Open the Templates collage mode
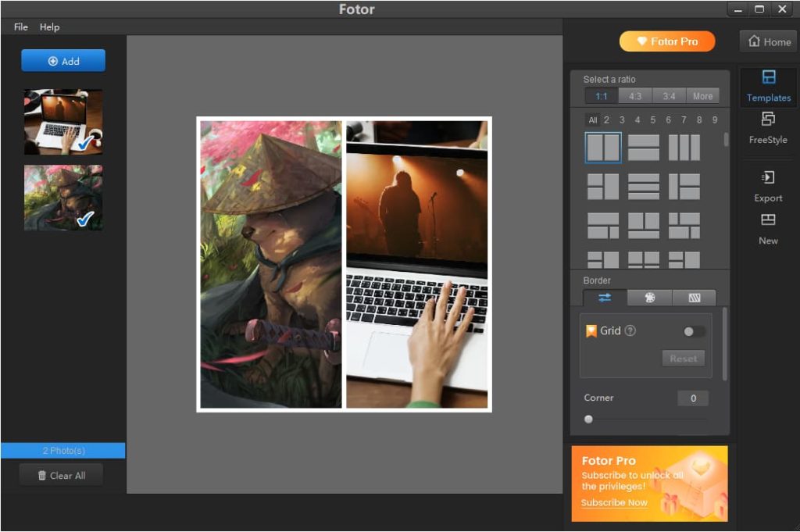Screen dimensions: 800x532 tap(769, 86)
